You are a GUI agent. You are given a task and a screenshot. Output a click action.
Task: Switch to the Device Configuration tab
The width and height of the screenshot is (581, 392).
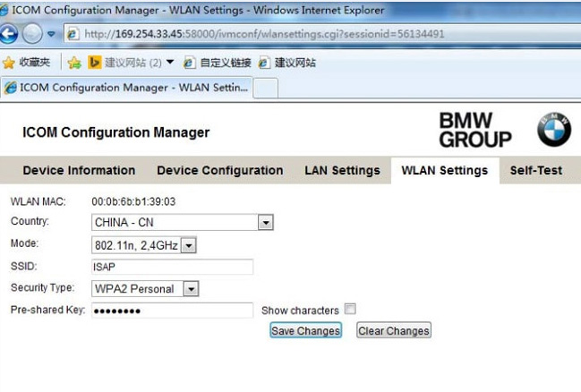(219, 170)
